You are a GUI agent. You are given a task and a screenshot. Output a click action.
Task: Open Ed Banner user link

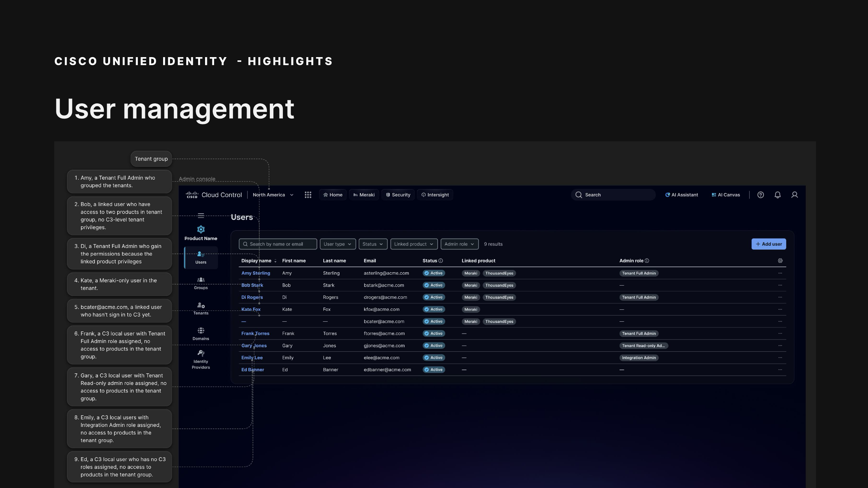tap(252, 369)
